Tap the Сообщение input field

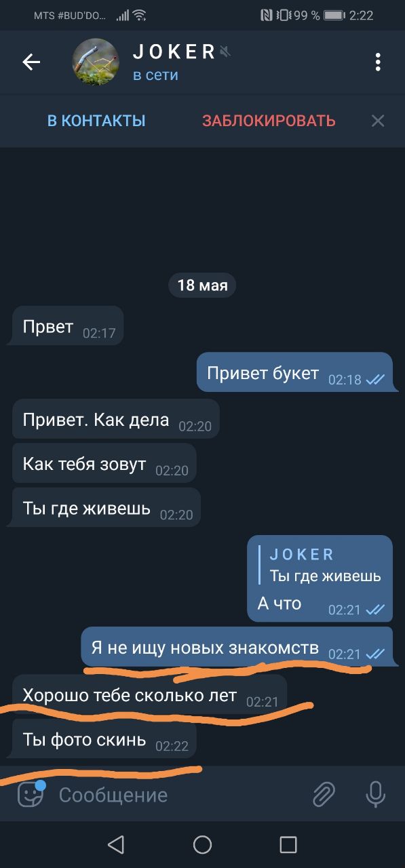coord(176,795)
